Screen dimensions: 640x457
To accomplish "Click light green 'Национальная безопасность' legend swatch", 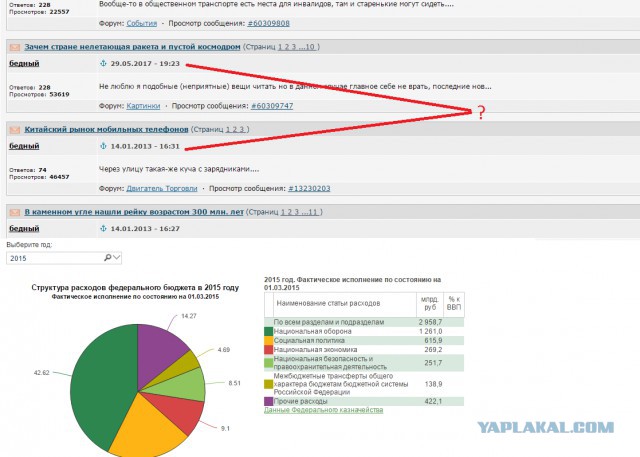I will point(269,363).
